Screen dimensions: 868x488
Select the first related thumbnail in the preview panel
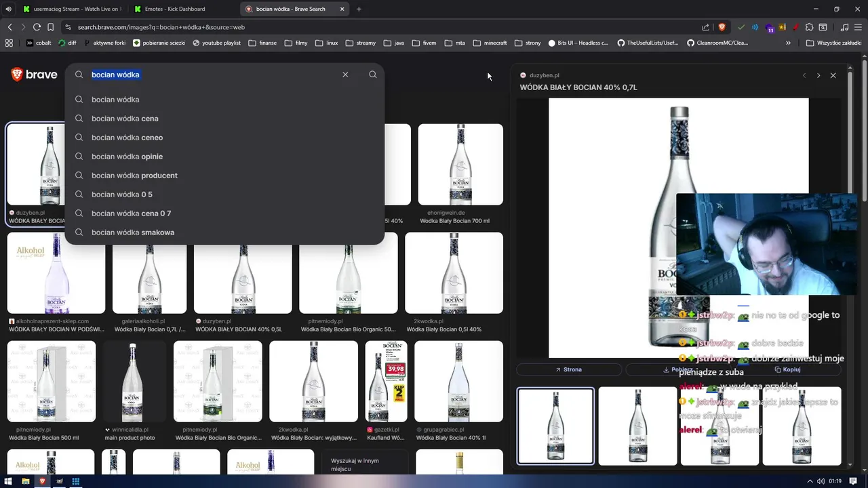(555, 426)
